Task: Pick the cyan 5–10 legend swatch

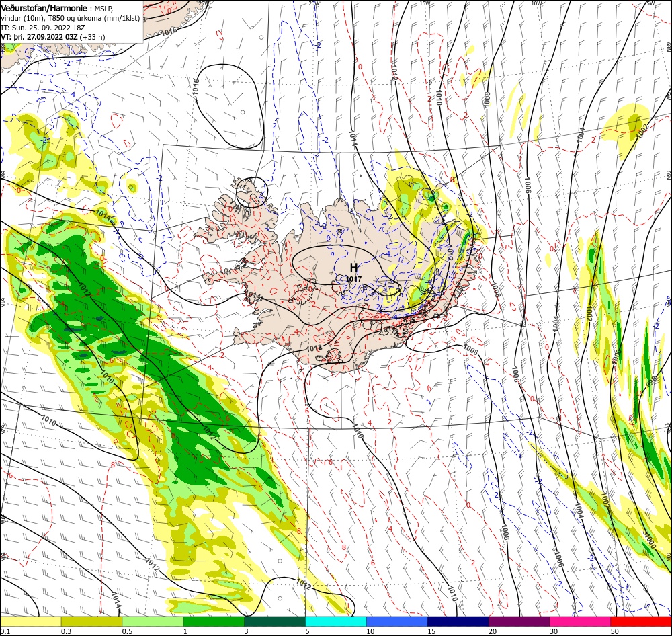Action: [336, 621]
